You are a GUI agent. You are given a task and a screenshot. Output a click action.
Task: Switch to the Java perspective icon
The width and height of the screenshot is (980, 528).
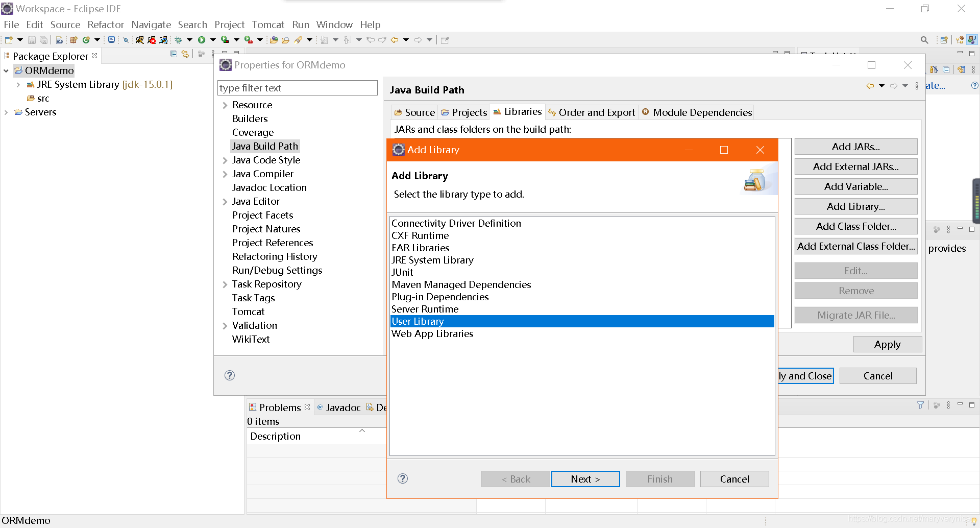[972, 40]
